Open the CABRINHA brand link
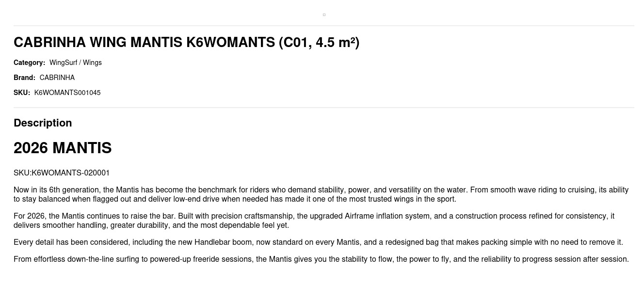 click(x=57, y=78)
